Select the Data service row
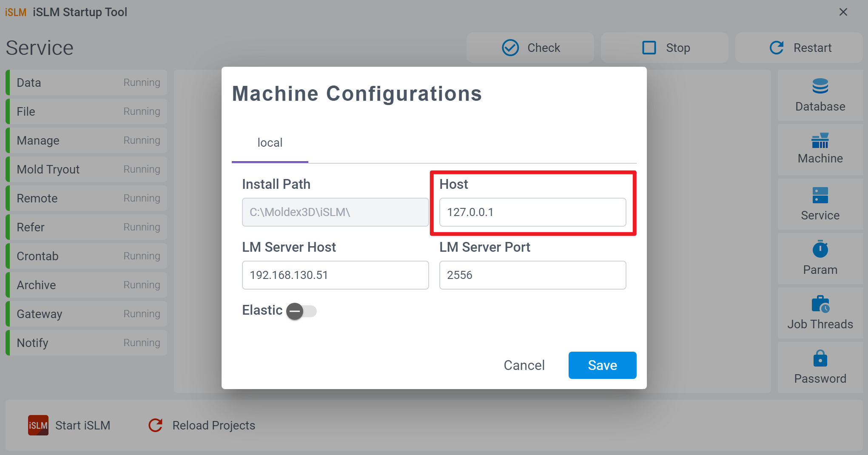This screenshot has width=868, height=455. (86, 82)
